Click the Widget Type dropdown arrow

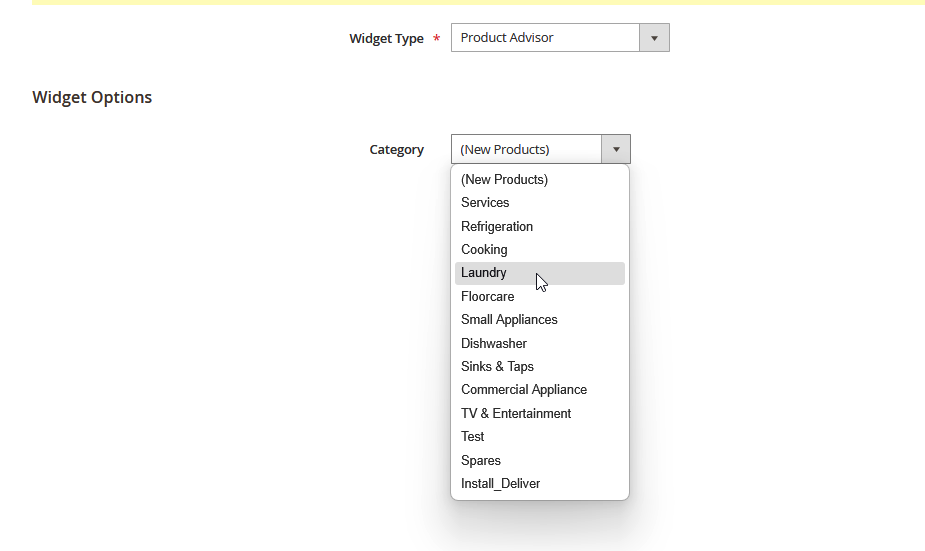(654, 38)
